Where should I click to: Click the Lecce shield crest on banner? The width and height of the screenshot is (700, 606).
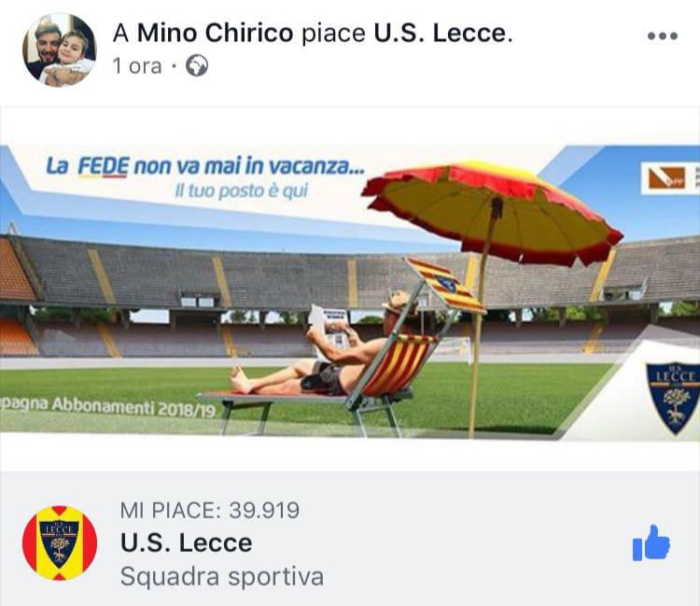tap(674, 398)
